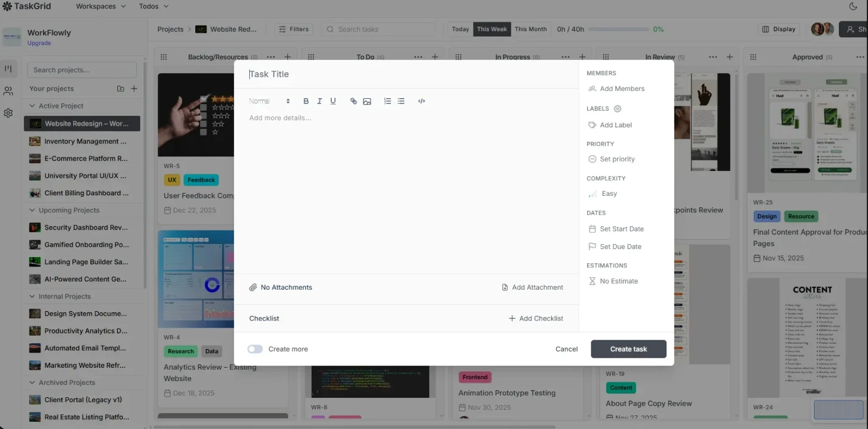Select the This Month time filter tab

[531, 29]
